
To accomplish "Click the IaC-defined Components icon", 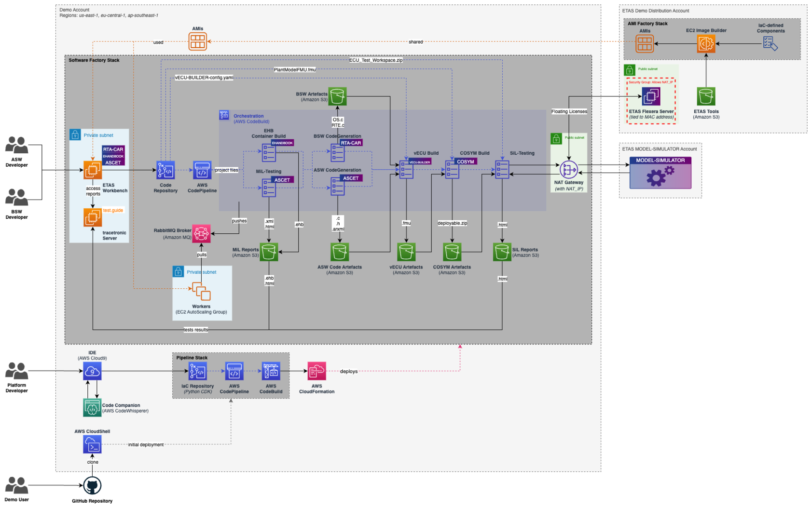I will 771,43.
